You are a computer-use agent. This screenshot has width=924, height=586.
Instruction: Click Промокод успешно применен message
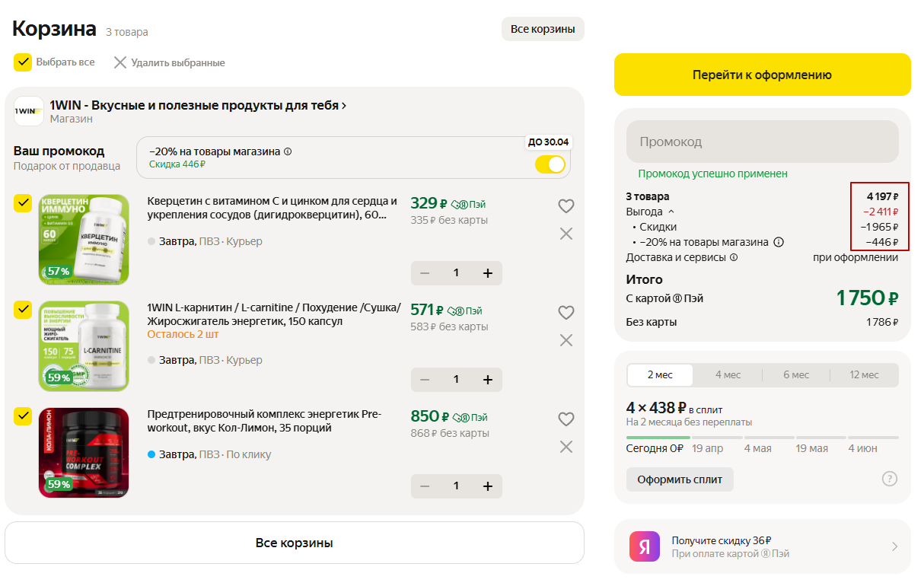click(x=712, y=174)
